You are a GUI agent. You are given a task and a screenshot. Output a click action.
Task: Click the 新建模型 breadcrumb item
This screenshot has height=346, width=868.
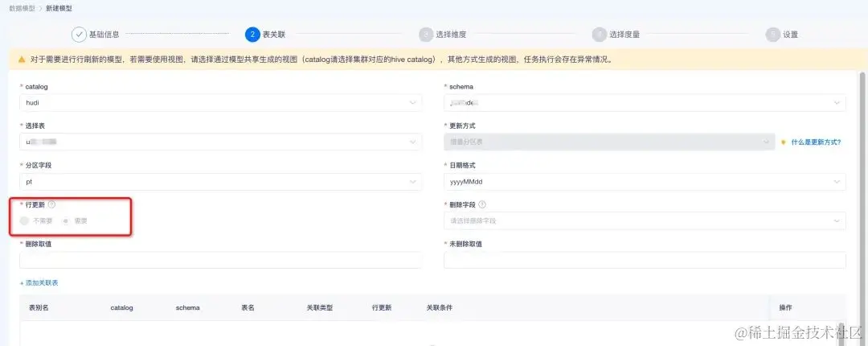coord(59,8)
